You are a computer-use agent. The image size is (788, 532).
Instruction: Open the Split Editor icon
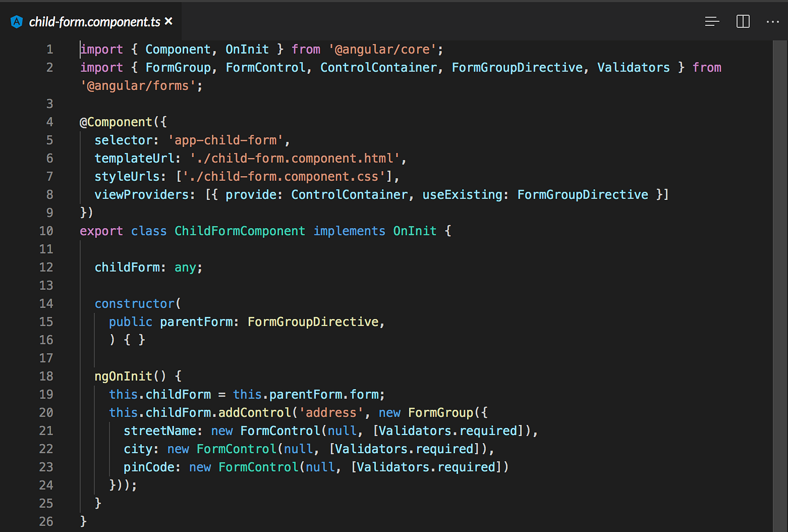[743, 21]
